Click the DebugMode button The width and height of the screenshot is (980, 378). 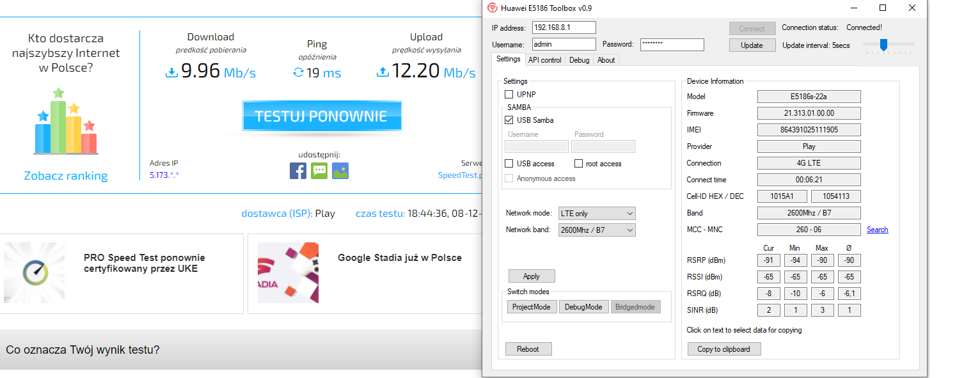click(x=584, y=307)
